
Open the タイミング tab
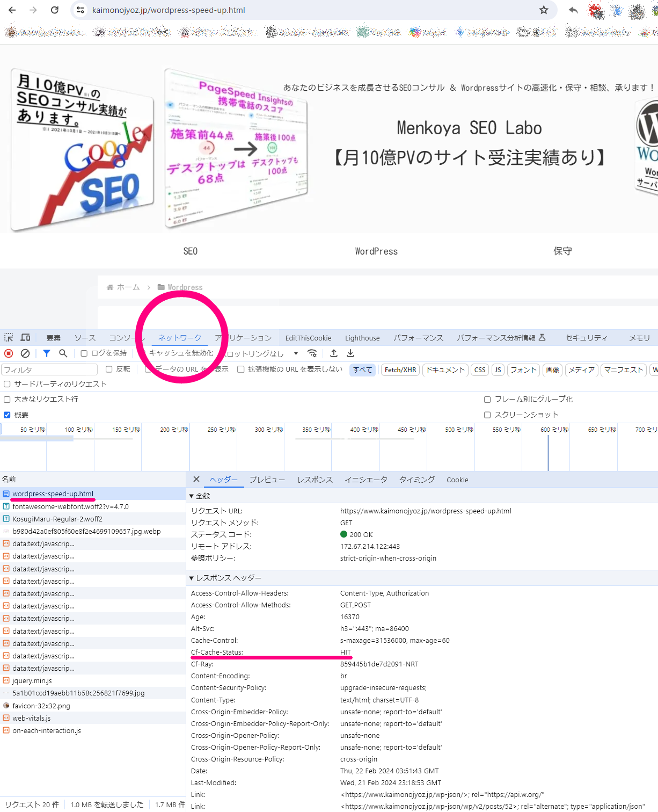point(417,480)
